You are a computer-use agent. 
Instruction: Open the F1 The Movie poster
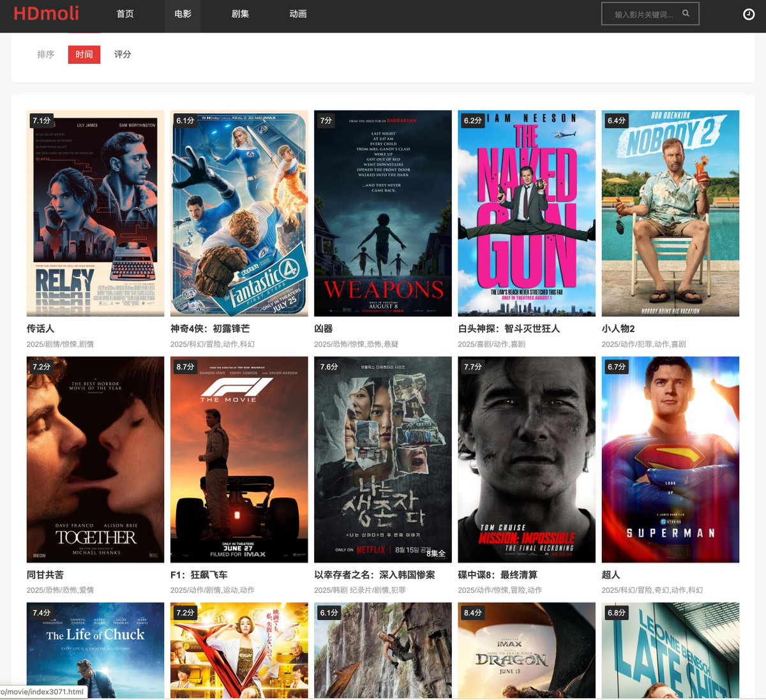pyautogui.click(x=239, y=459)
